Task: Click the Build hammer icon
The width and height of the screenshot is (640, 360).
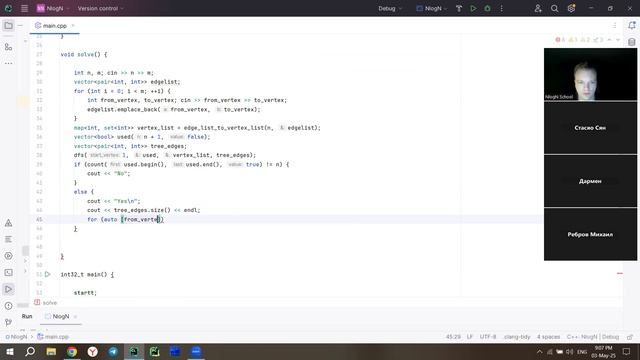Action: [459, 8]
